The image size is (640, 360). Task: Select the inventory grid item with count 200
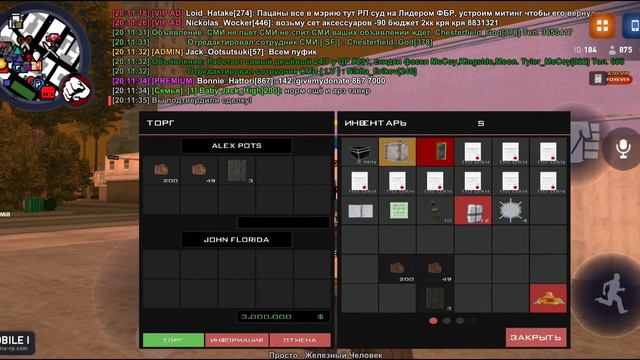click(x=397, y=269)
